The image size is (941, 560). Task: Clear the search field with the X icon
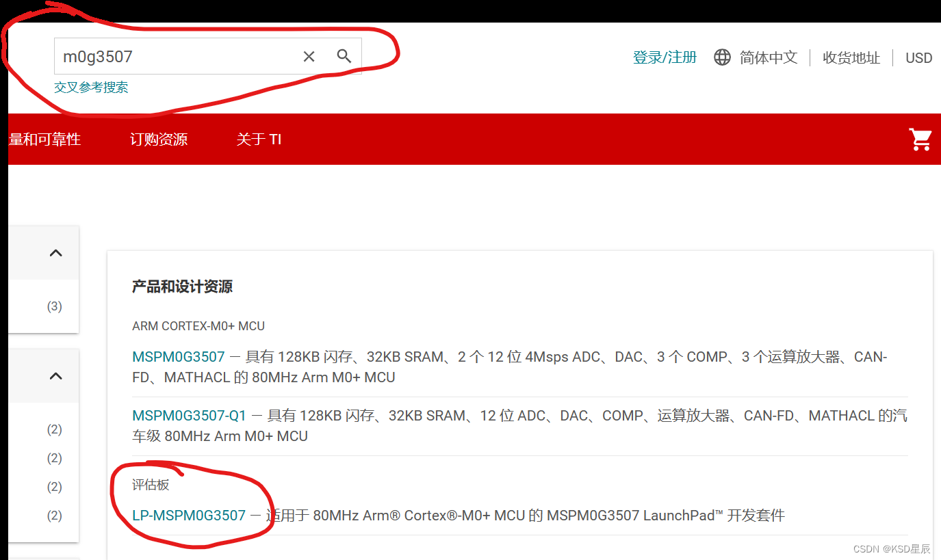309,56
